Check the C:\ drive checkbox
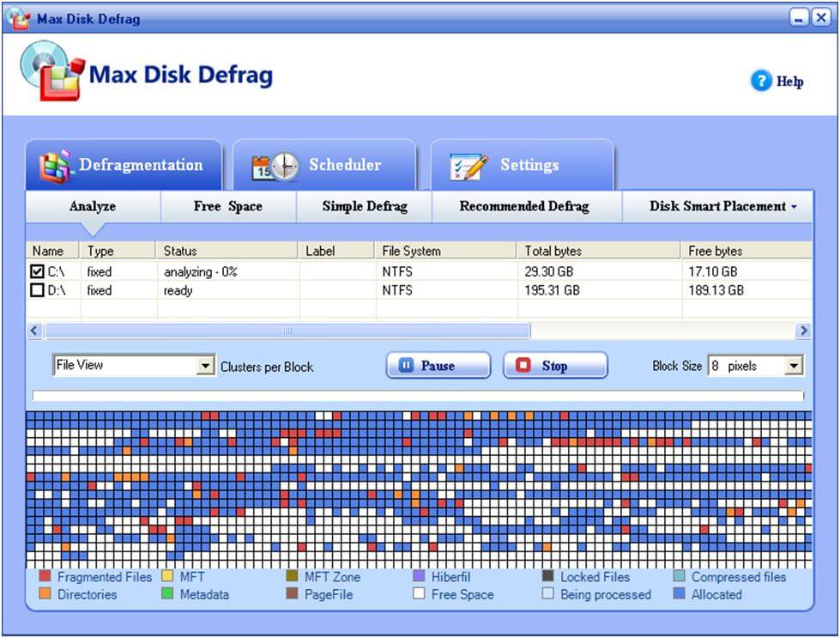840x638 pixels. pos(37,271)
